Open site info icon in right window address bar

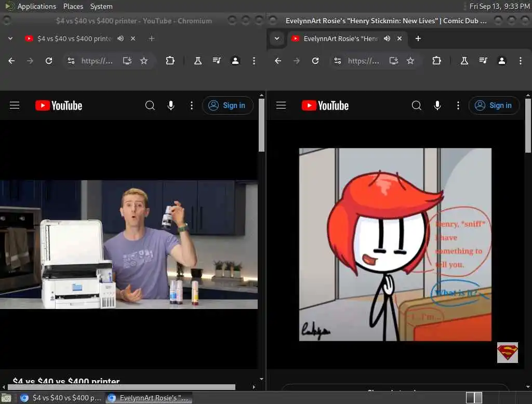coord(338,61)
